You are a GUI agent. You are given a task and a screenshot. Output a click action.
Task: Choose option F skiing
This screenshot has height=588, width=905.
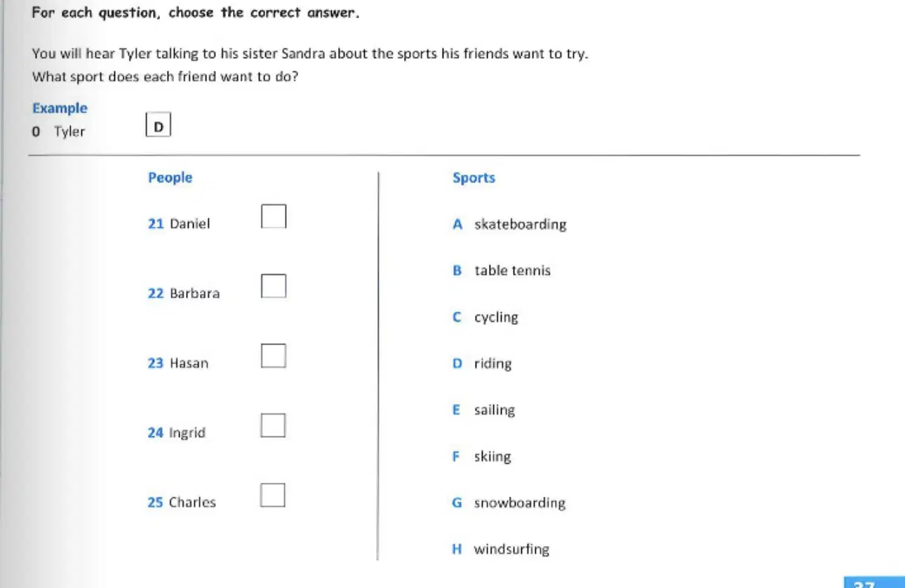pyautogui.click(x=482, y=457)
